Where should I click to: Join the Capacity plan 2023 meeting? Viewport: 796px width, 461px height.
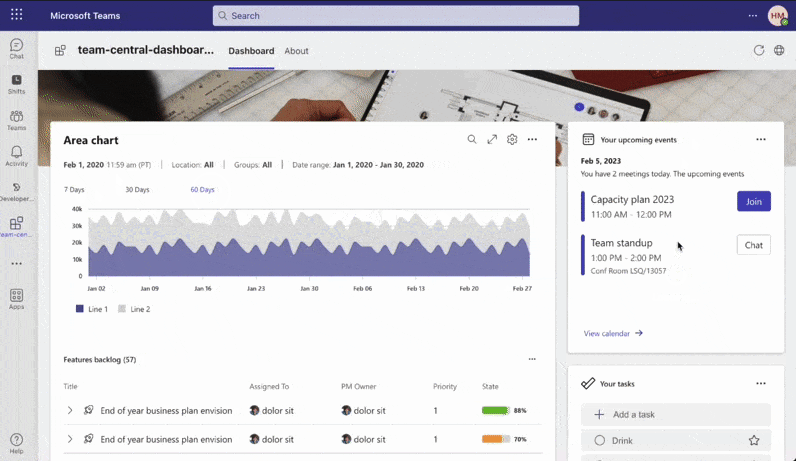(x=753, y=202)
